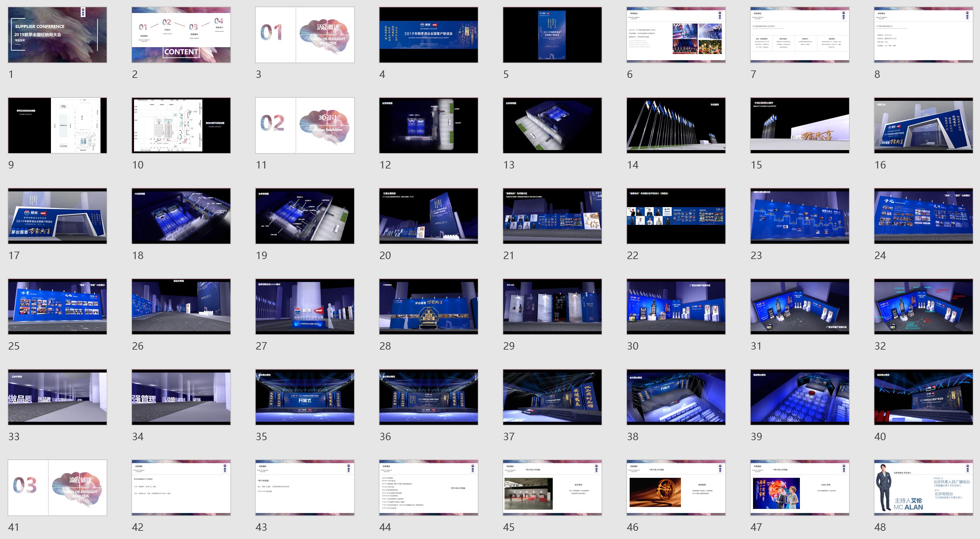Select slide 26 corridor view render
Image resolution: width=980 pixels, height=539 pixels.
click(x=181, y=306)
